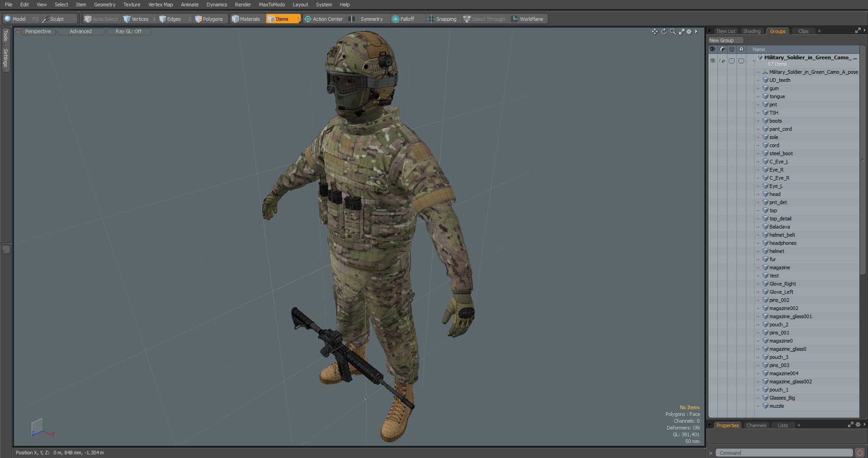Toggle Ray GL: Off button
Image resolution: width=868 pixels, height=458 pixels.
point(128,32)
